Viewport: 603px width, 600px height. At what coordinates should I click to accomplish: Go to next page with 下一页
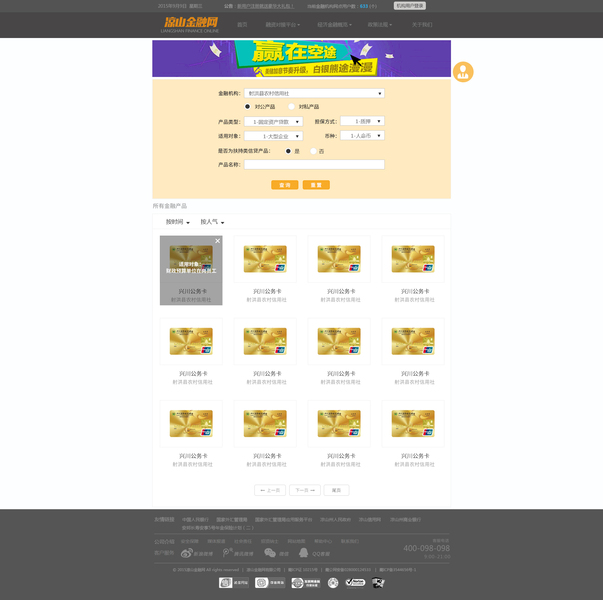click(x=305, y=490)
